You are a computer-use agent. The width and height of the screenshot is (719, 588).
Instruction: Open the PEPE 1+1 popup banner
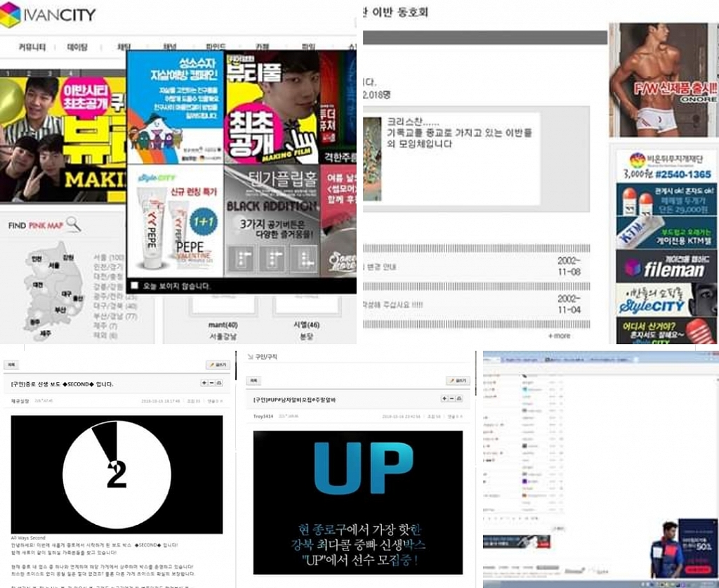(x=175, y=221)
